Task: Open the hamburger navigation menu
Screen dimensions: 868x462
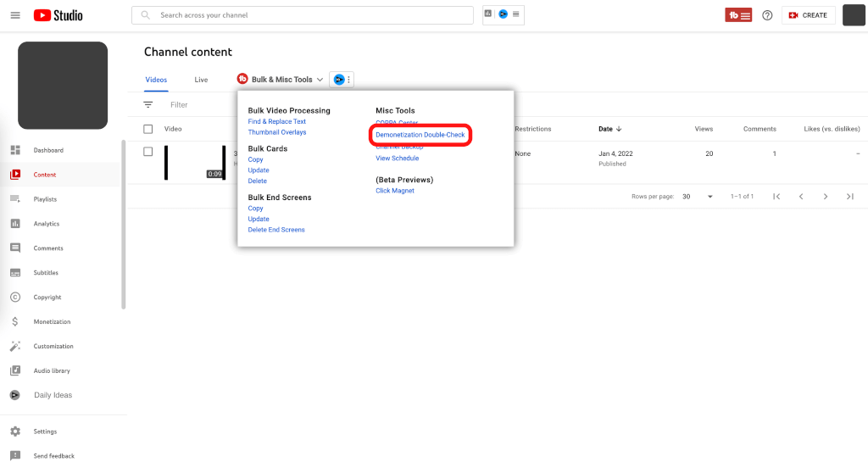Action: [15, 15]
